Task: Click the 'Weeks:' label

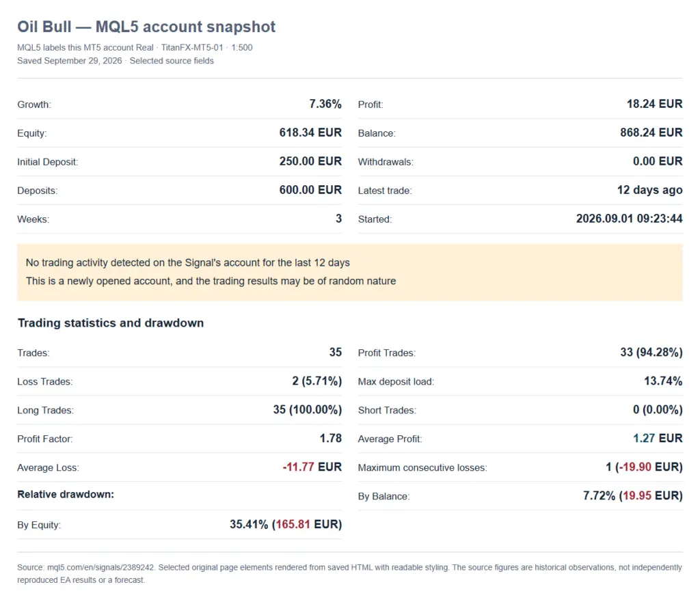Action: [33, 219]
